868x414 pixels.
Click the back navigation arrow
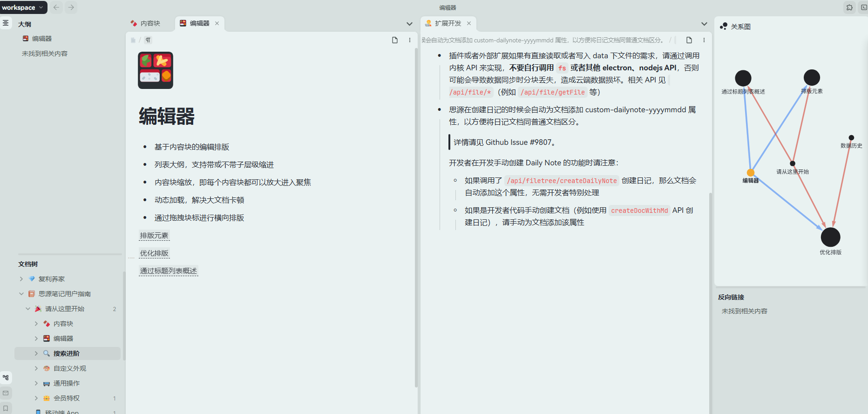(x=56, y=7)
